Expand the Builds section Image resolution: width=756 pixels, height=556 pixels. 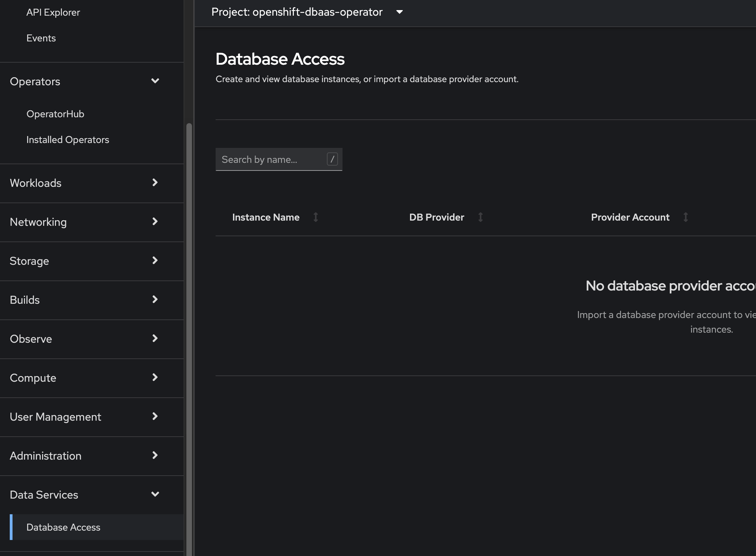tap(83, 300)
